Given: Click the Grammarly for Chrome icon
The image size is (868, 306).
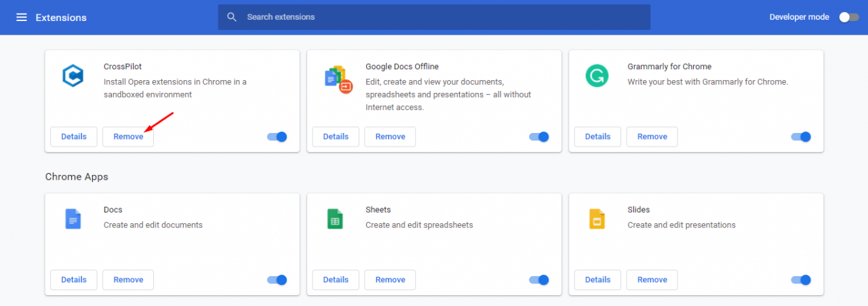Looking at the screenshot, I should tap(597, 75).
